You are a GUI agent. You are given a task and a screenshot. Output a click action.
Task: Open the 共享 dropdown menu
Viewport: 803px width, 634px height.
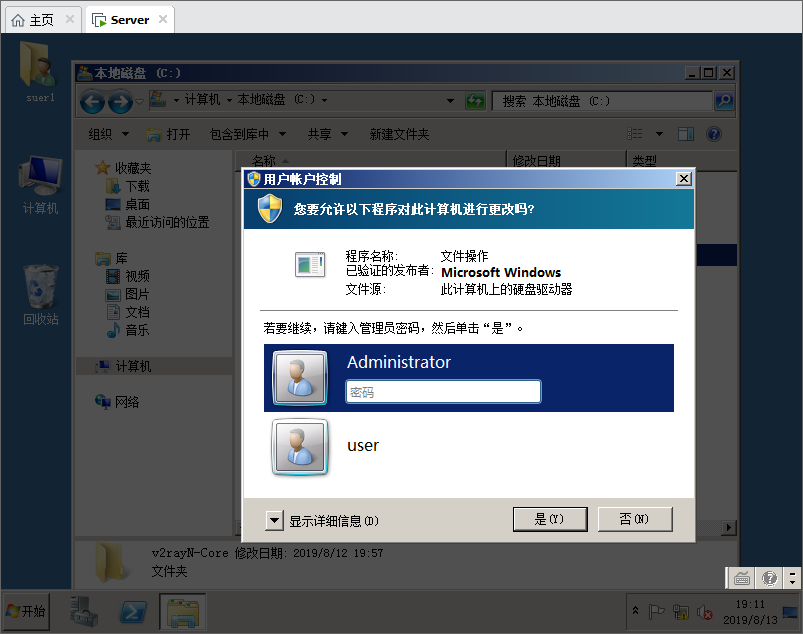click(328, 134)
